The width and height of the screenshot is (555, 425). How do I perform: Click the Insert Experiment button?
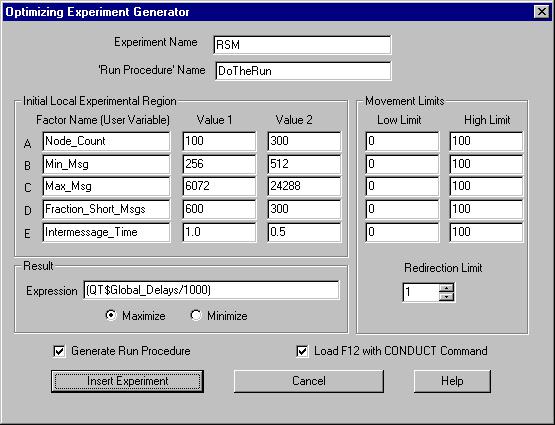pyautogui.click(x=127, y=381)
